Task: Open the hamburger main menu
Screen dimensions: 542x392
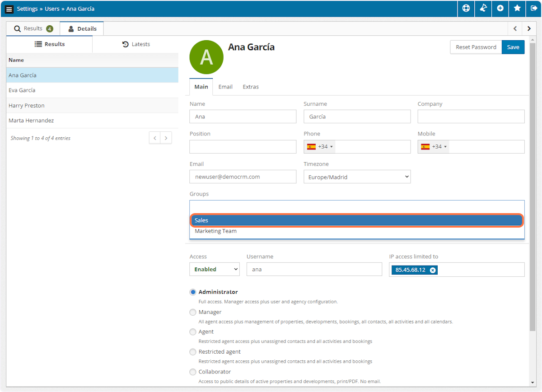Action: (9, 9)
